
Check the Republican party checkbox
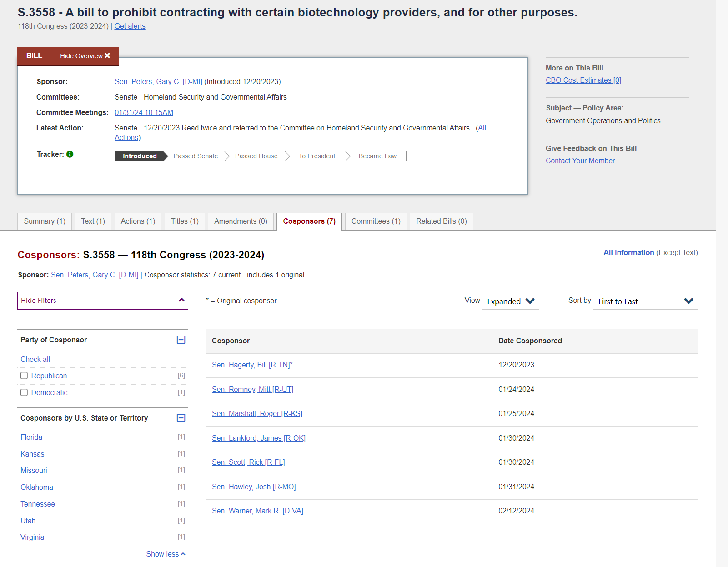(24, 376)
